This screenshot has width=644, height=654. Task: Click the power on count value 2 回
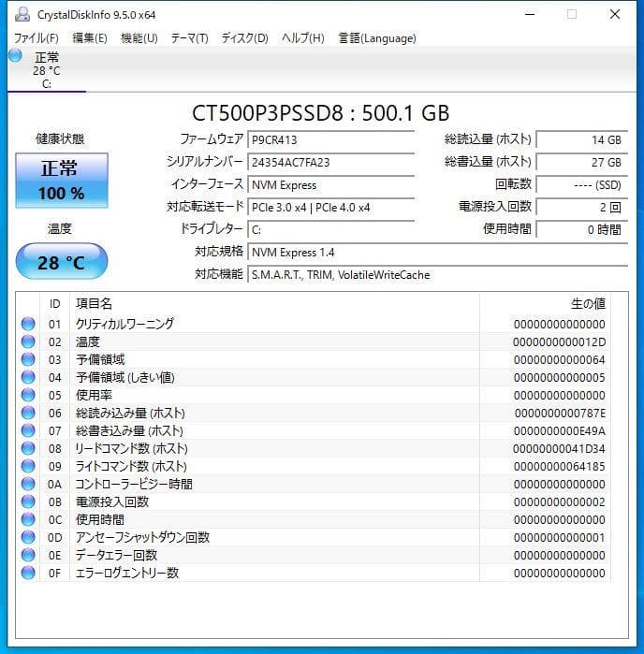582,208
